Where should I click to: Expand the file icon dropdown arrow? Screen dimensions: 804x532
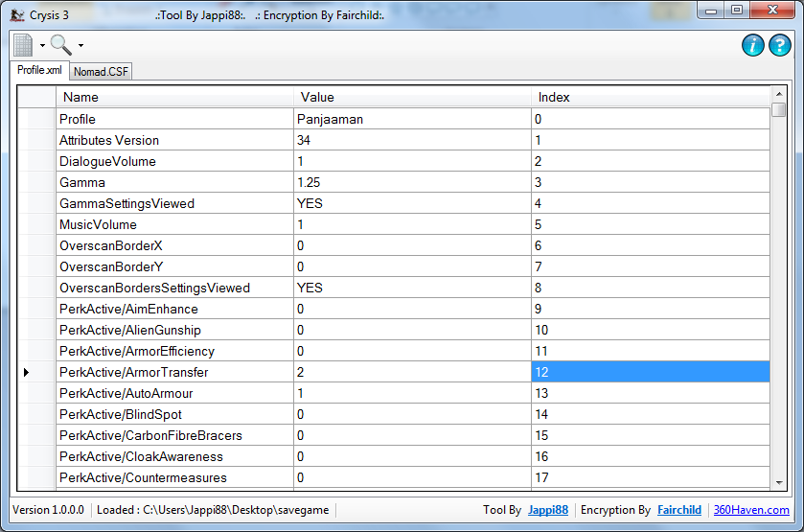tap(43, 45)
